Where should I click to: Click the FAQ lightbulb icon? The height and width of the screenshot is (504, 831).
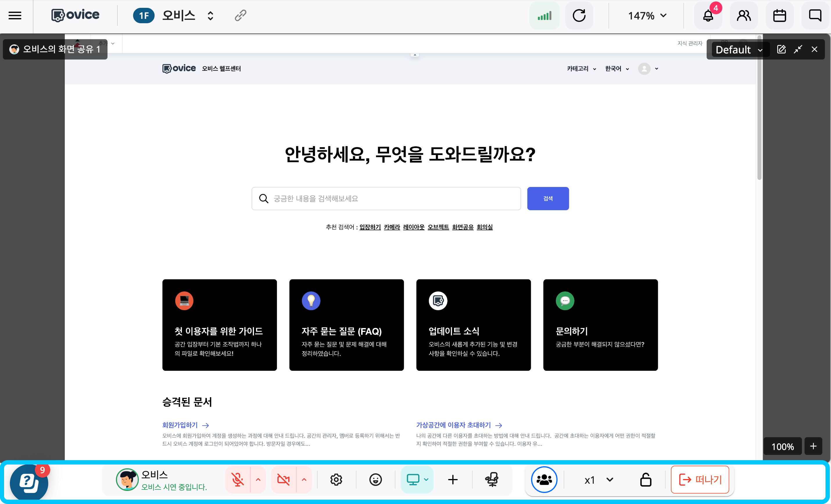311,300
